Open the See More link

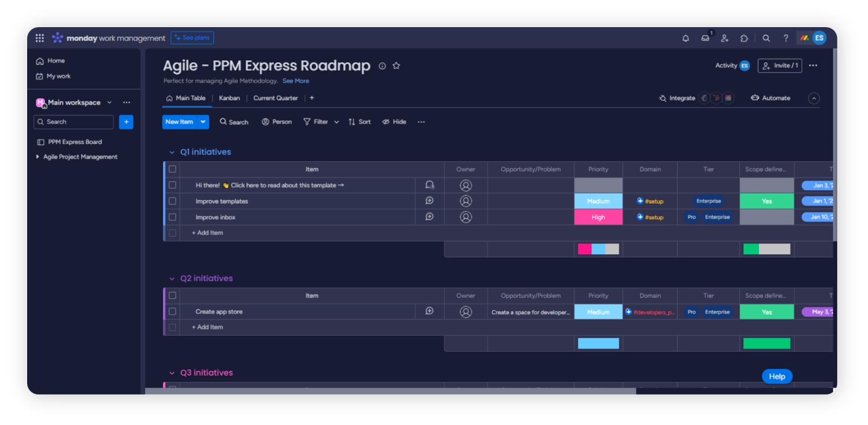(x=296, y=81)
